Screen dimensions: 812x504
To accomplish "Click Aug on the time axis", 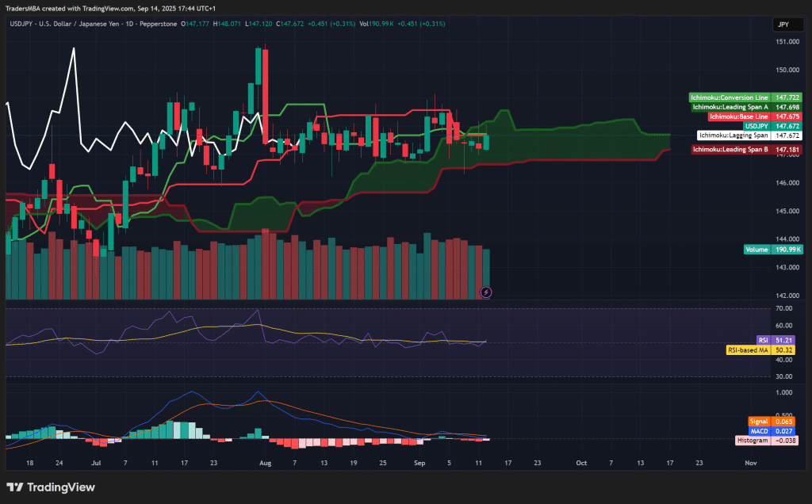I will point(265,463).
